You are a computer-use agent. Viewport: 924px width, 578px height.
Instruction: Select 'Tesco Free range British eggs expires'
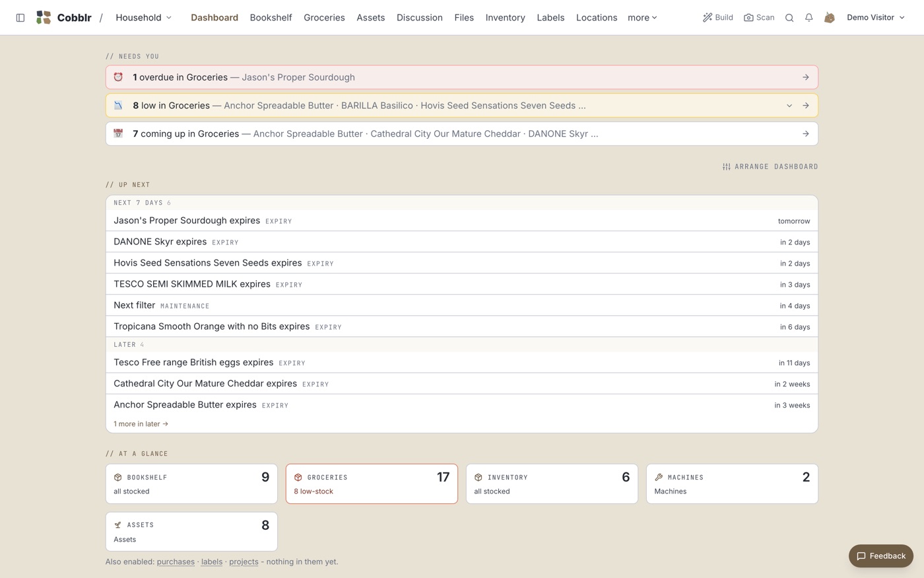point(462,363)
